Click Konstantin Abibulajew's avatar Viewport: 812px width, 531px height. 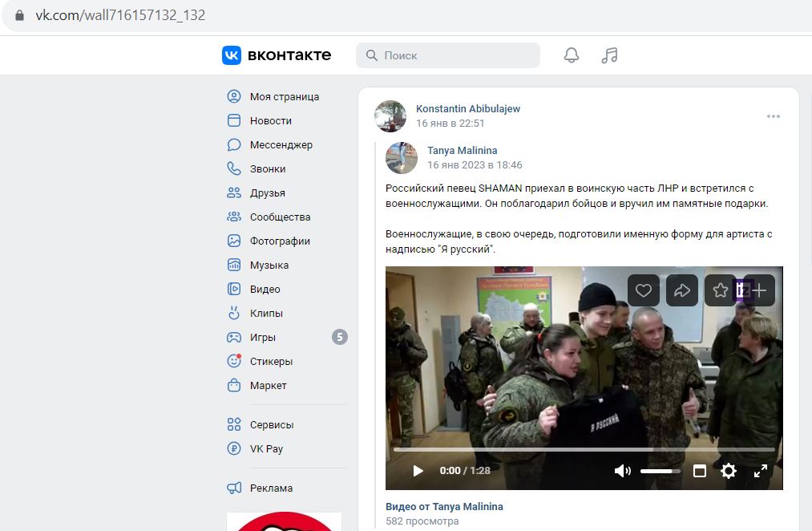pos(390,116)
